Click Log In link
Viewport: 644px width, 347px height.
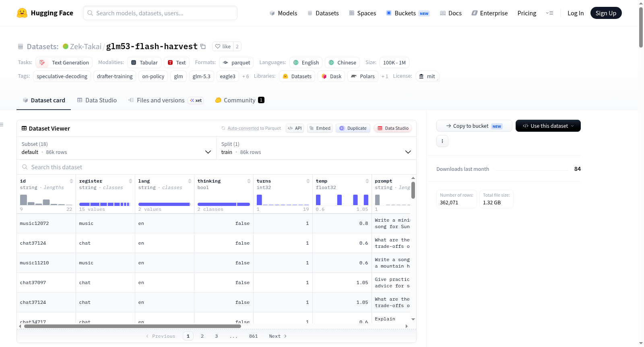pyautogui.click(x=576, y=13)
